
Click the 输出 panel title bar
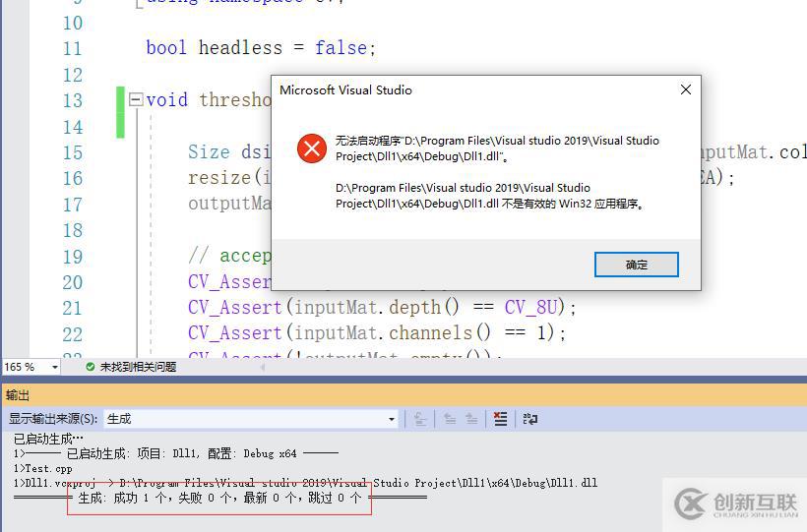(x=403, y=395)
